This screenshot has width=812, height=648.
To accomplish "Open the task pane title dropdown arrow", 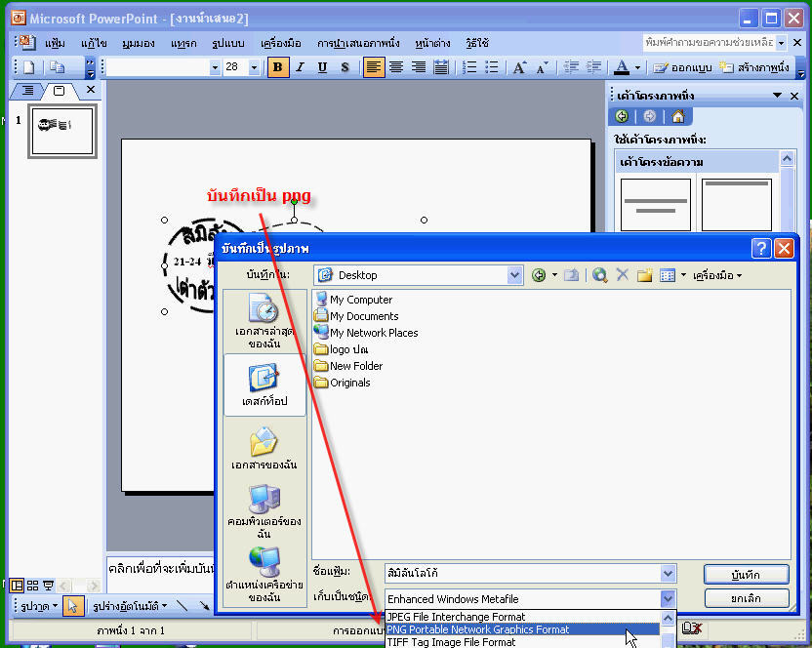I will coord(777,96).
